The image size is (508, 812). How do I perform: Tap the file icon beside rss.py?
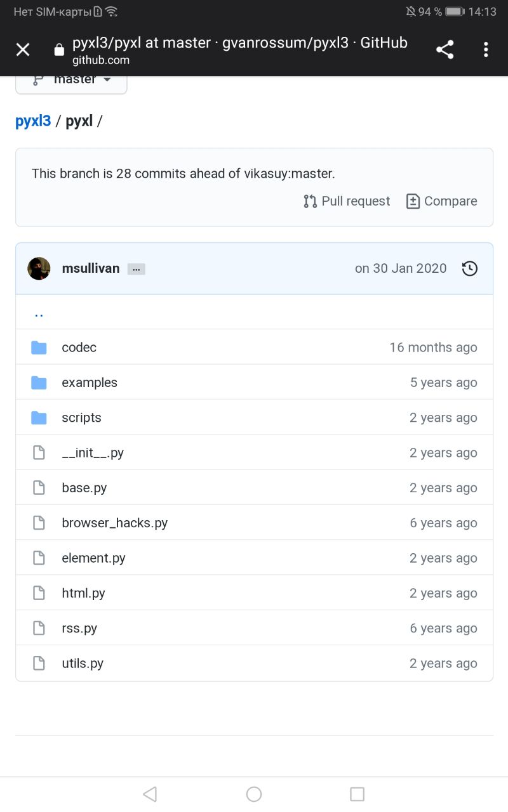[x=39, y=628]
